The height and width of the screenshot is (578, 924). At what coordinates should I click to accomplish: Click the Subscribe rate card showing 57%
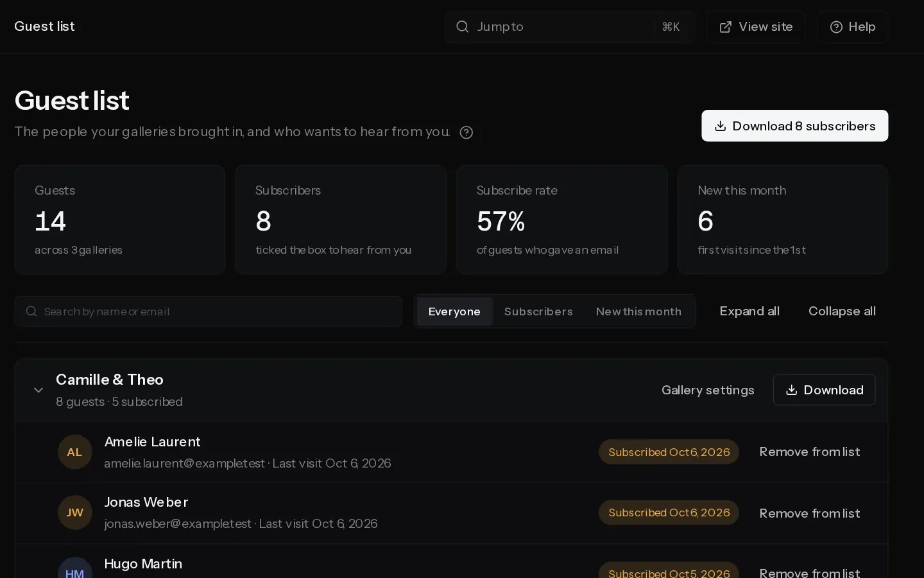click(562, 220)
